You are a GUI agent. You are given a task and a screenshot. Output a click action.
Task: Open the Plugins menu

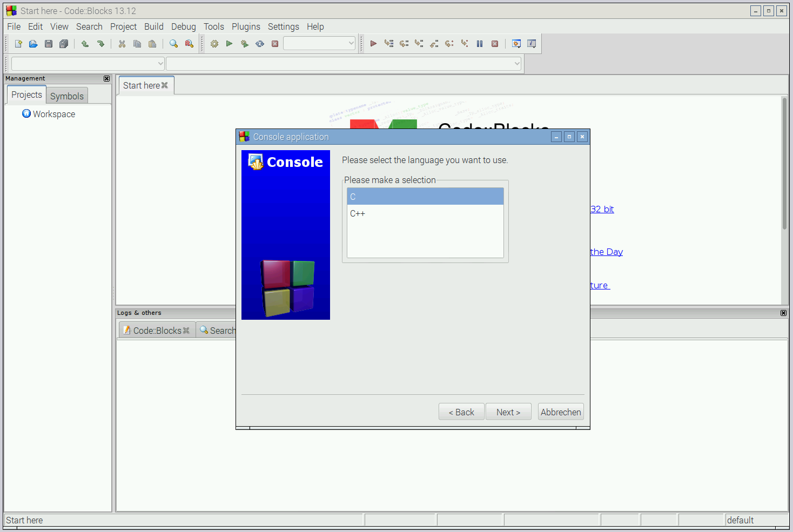click(x=246, y=26)
